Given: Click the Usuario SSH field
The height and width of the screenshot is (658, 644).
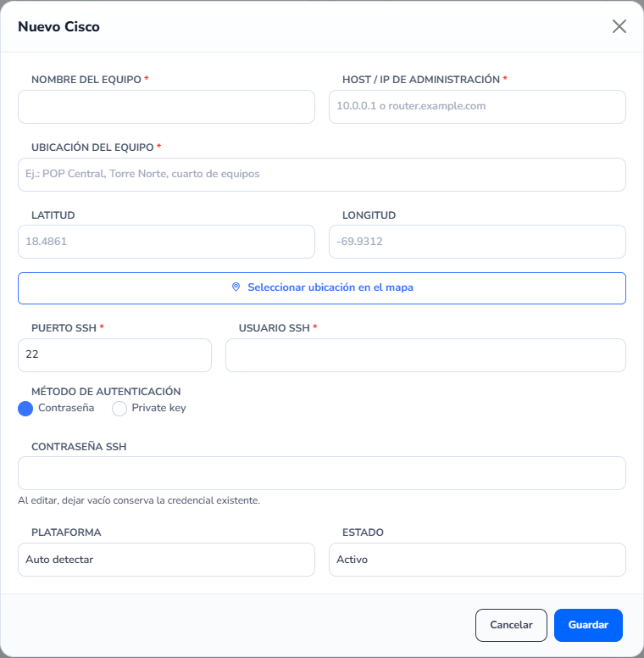Looking at the screenshot, I should tap(425, 355).
